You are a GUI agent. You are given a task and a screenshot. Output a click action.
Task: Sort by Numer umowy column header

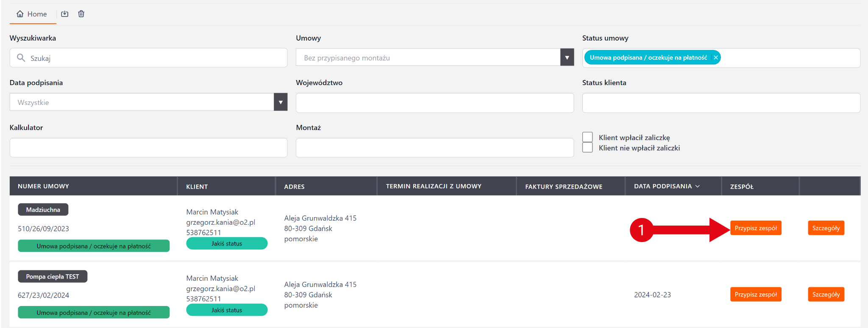(x=43, y=186)
